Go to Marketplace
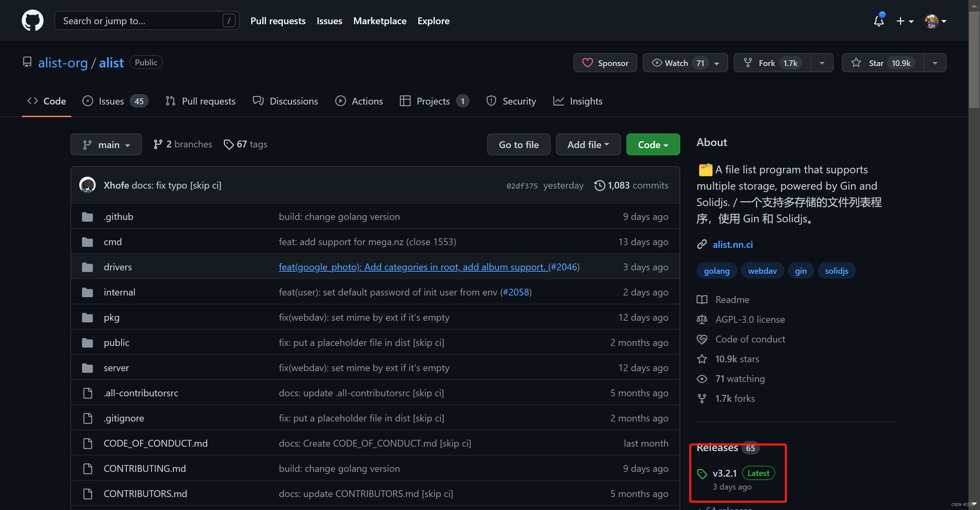The width and height of the screenshot is (980, 510). pos(380,20)
